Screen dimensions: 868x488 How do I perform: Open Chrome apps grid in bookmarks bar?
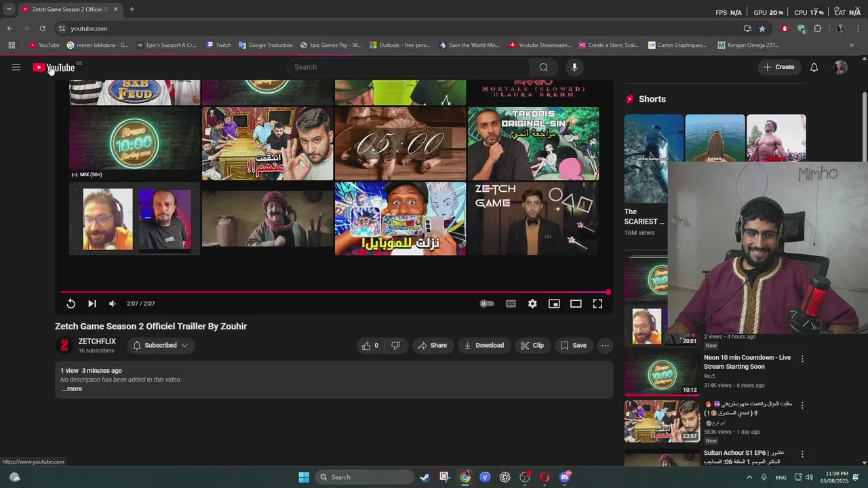tap(12, 45)
